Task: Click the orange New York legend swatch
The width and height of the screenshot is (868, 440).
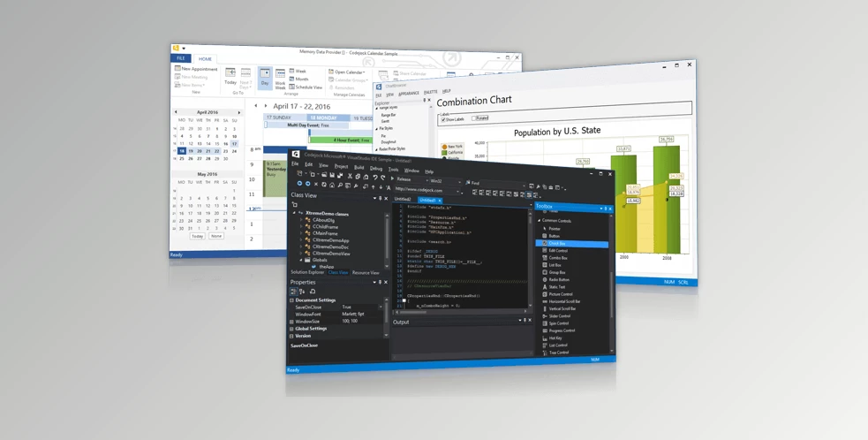Action: (444, 147)
